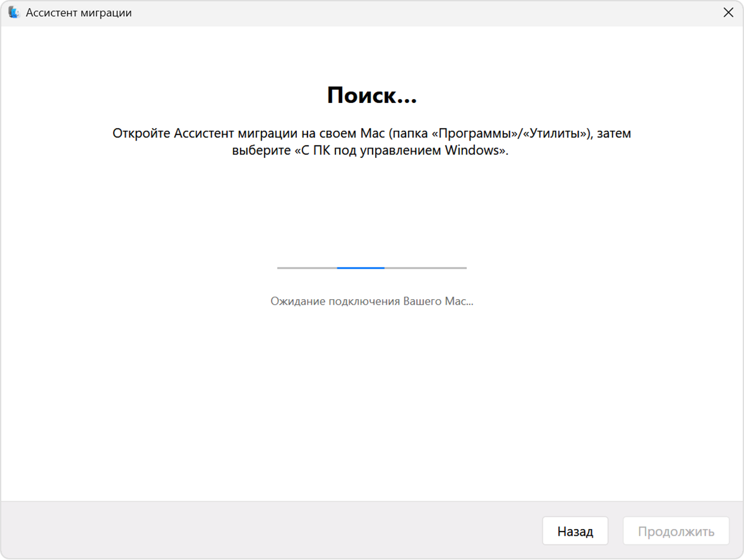Click the Migration Assistant app icon in title bar
The width and height of the screenshot is (744, 560).
coord(14,12)
